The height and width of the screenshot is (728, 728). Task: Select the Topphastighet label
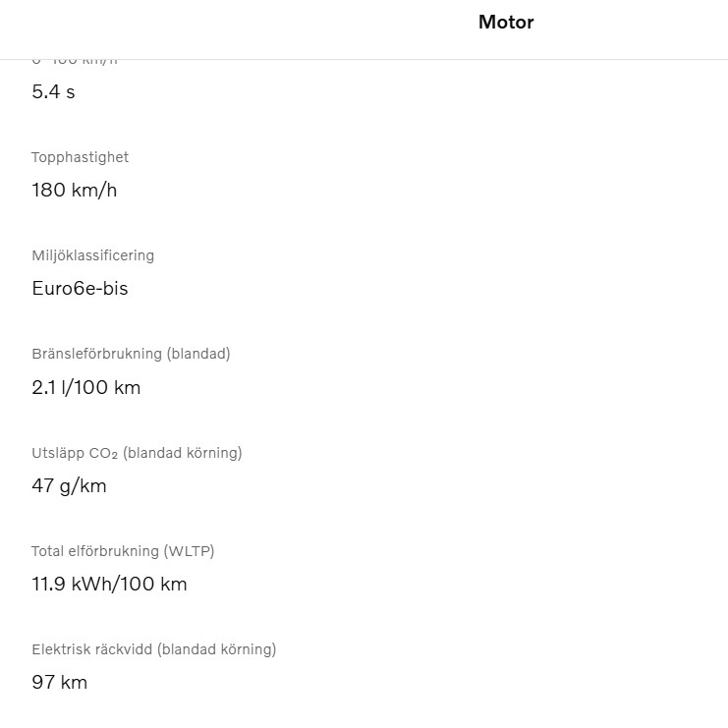pyautogui.click(x=80, y=157)
